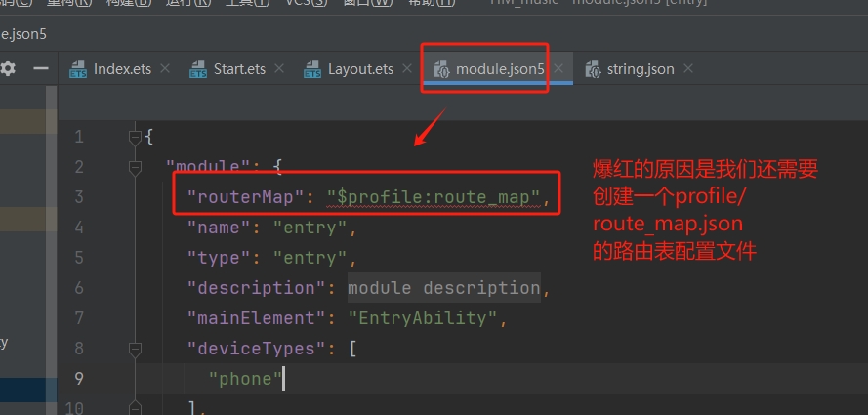Screen dimensions: 868x415
Task: Click line number 5 in gutter
Action: tap(79, 258)
